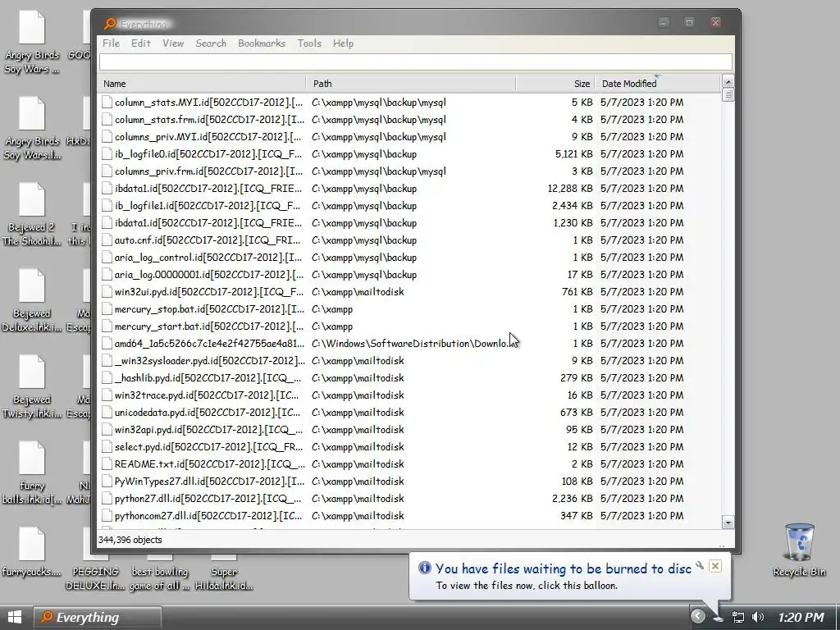Open the Tools menu
Screen dimensions: 840x630
pyautogui.click(x=309, y=43)
